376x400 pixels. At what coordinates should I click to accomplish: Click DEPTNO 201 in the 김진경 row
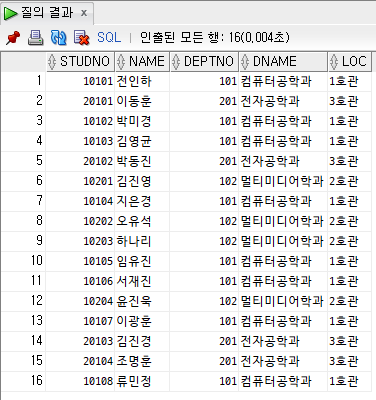click(204, 341)
